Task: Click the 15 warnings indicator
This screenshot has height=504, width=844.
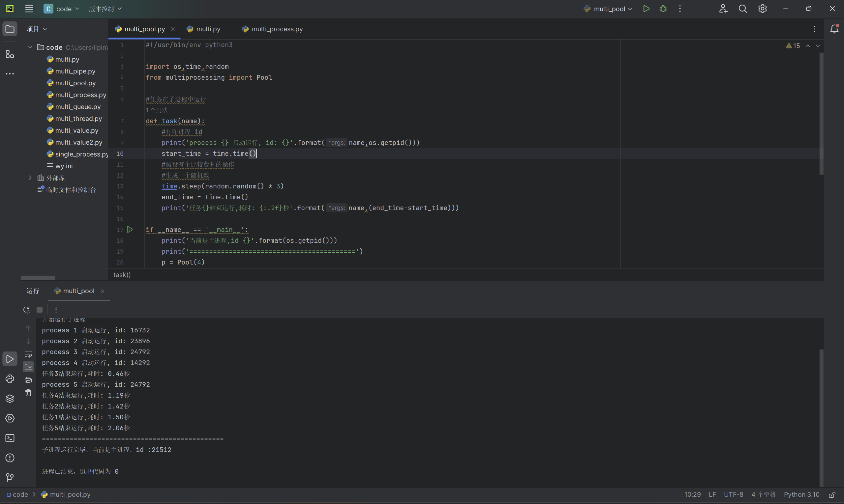Action: tap(793, 46)
